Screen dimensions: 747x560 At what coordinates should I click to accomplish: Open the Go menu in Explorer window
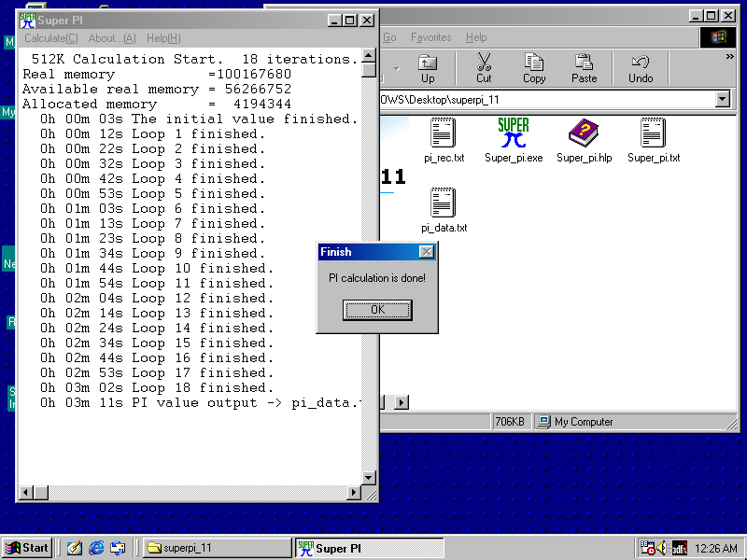[389, 37]
